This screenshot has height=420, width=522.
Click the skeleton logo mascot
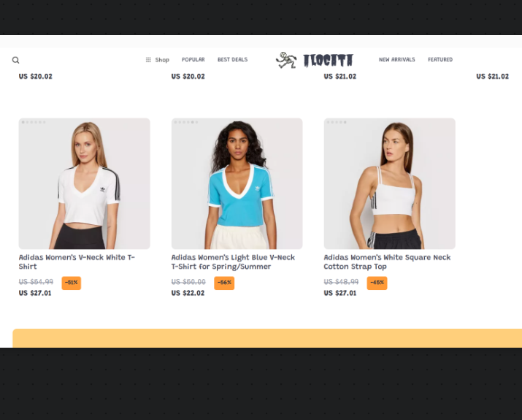286,61
